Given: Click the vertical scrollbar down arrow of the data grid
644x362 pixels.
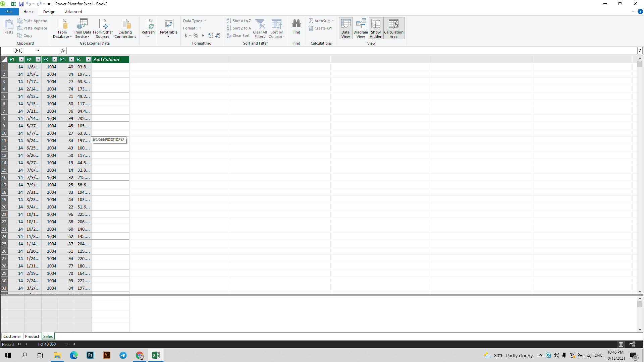Looking at the screenshot, I should pos(640,292).
